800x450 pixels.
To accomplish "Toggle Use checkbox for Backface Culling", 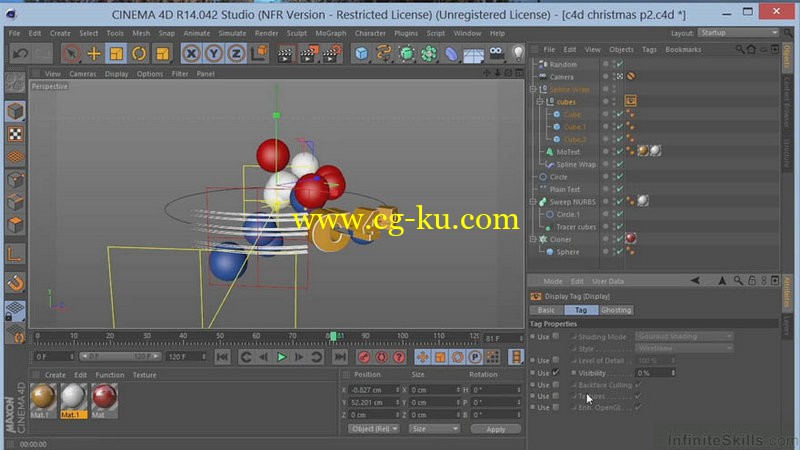I will 556,385.
